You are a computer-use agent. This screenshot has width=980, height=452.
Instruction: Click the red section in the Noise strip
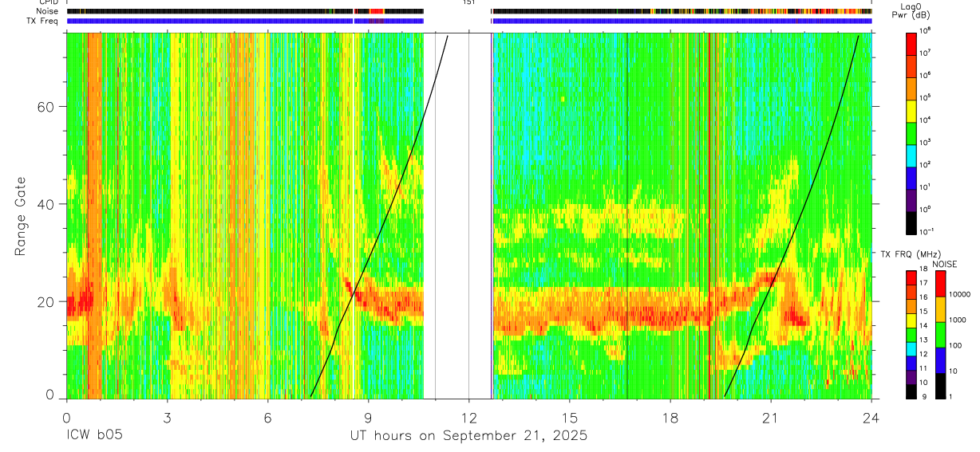pyautogui.click(x=377, y=11)
